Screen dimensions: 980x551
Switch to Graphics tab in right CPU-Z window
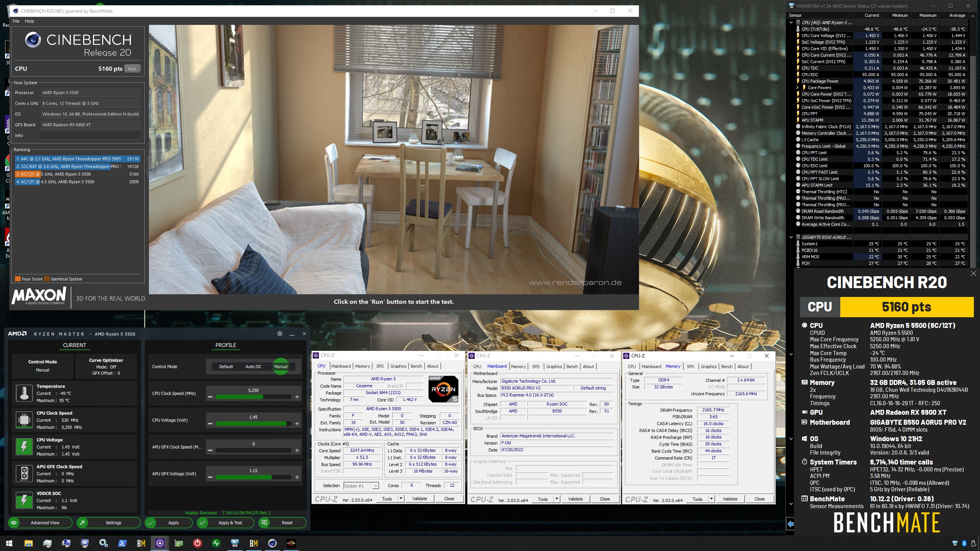tap(709, 367)
